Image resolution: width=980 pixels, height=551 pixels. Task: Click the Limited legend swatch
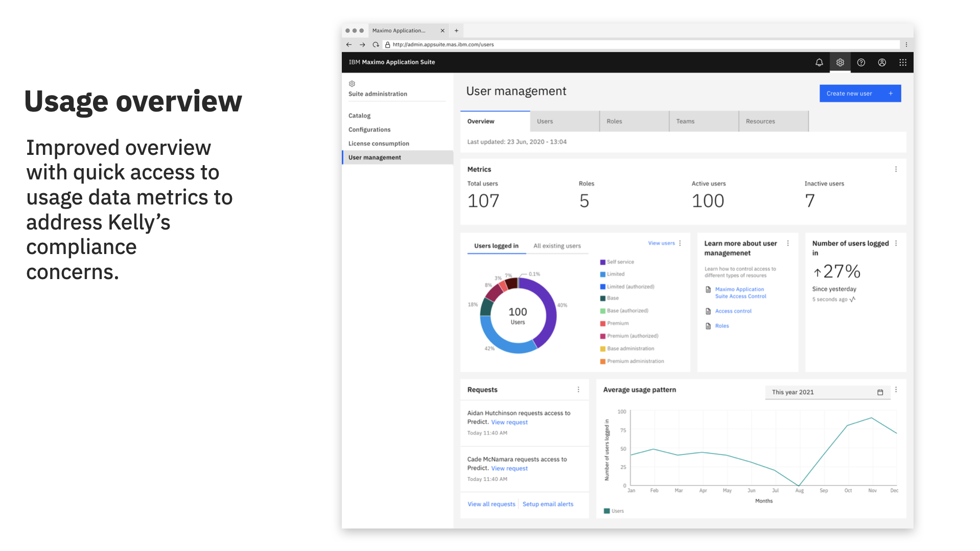603,274
